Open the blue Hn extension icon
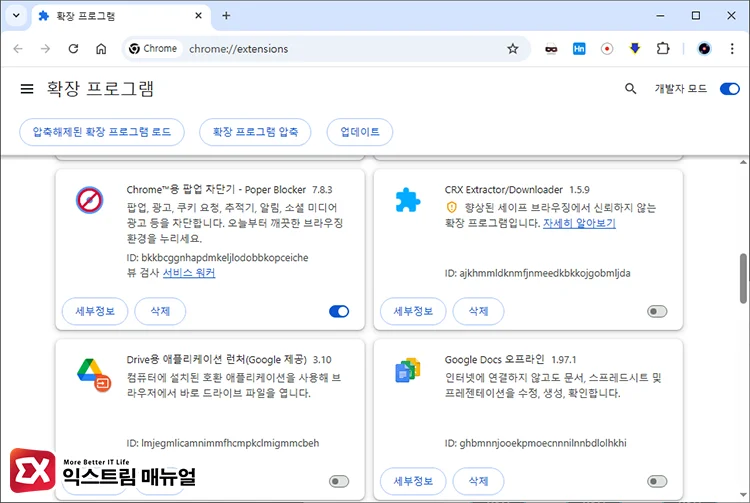Viewport: 750px width, 503px height. tap(579, 49)
